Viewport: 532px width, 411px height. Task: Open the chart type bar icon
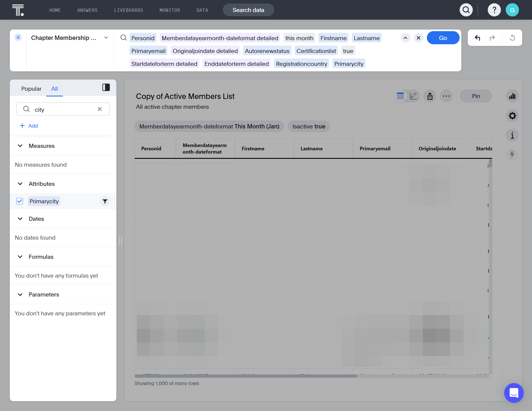(512, 96)
